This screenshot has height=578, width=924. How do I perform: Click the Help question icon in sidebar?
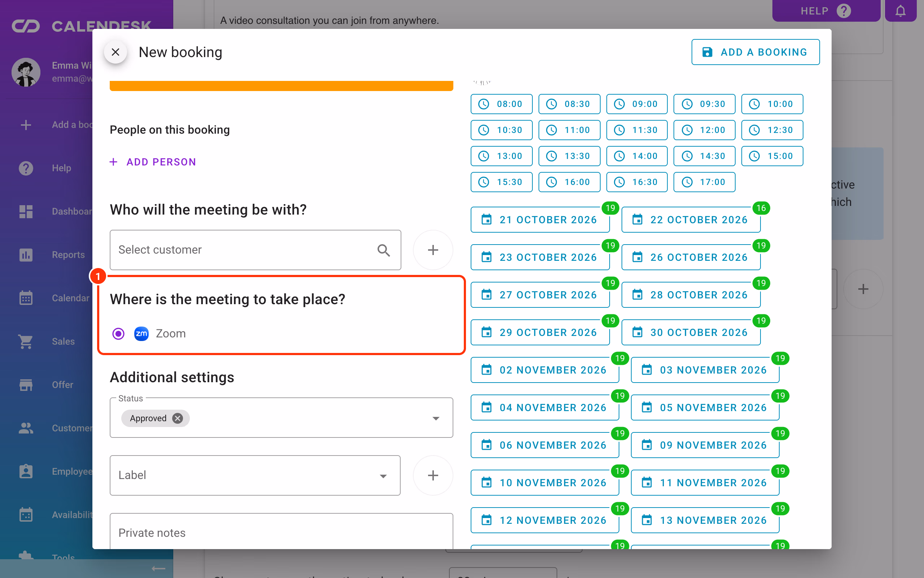click(26, 168)
